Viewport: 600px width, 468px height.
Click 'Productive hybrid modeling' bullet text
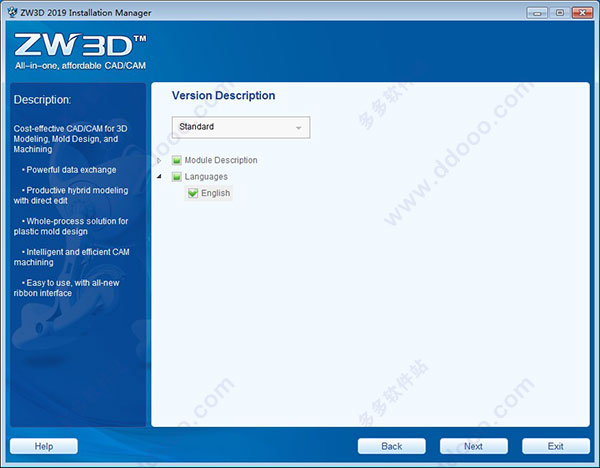point(71,195)
